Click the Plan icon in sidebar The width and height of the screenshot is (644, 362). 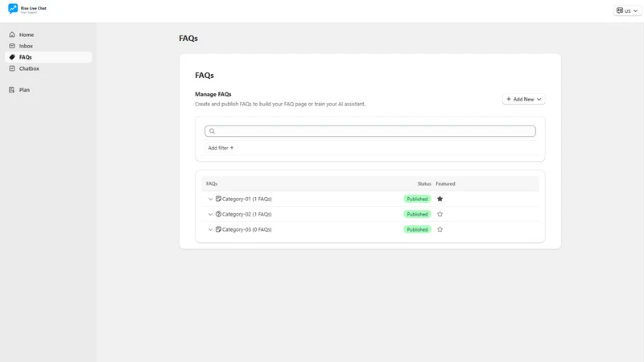[12, 90]
